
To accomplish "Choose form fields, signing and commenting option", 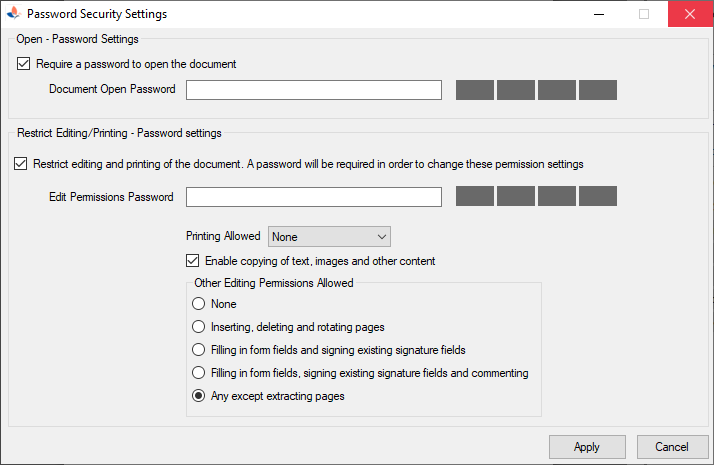I will click(x=199, y=373).
